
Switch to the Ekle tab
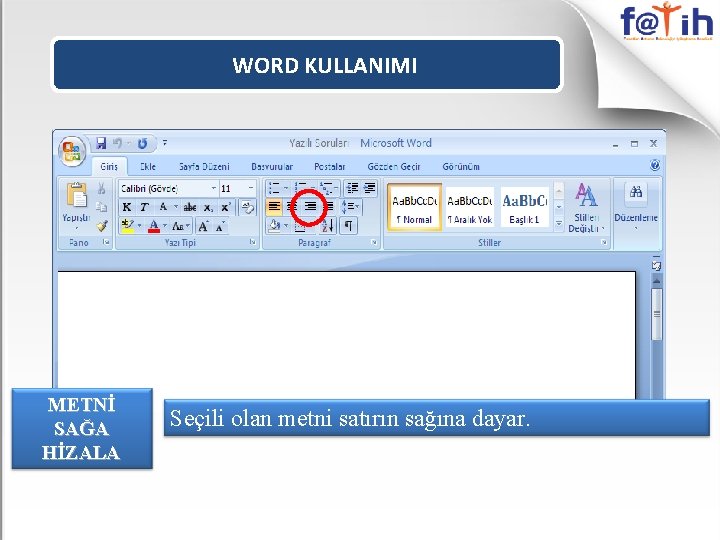(148, 167)
